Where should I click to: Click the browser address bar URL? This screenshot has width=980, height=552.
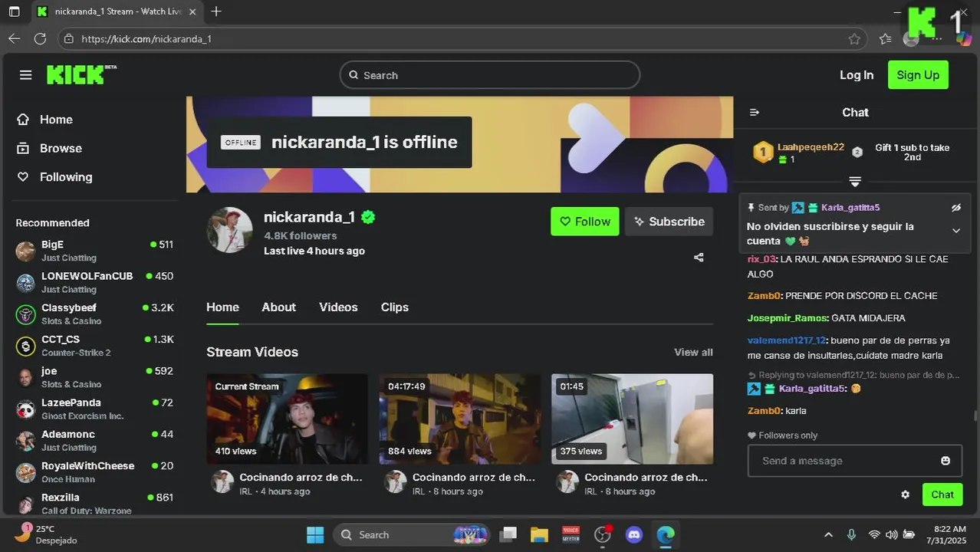tap(146, 39)
